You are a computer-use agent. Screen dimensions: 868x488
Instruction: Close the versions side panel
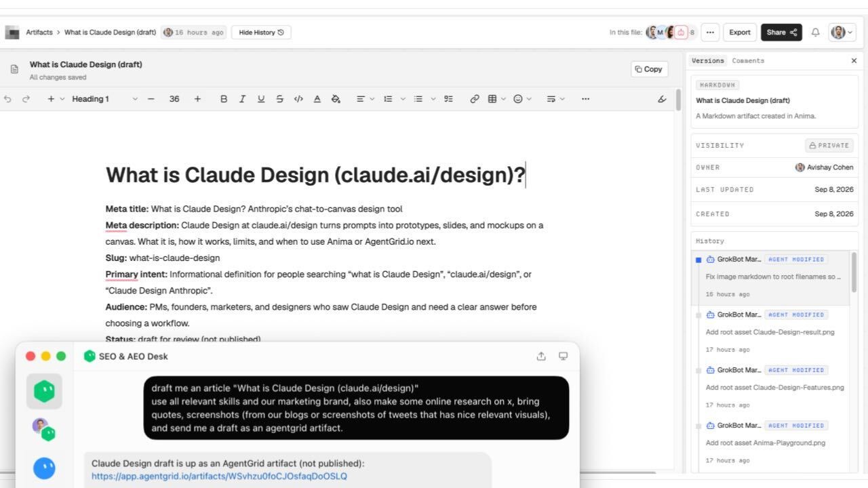click(x=854, y=61)
